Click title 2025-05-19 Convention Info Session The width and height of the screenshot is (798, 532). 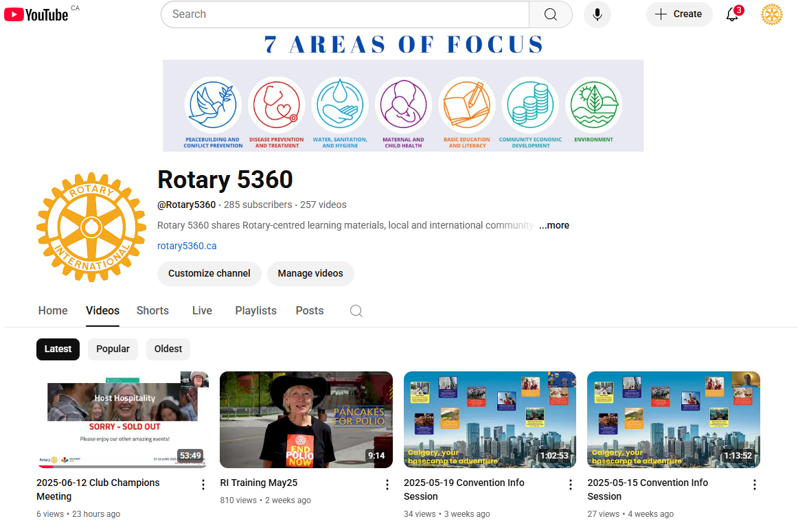pos(464,489)
